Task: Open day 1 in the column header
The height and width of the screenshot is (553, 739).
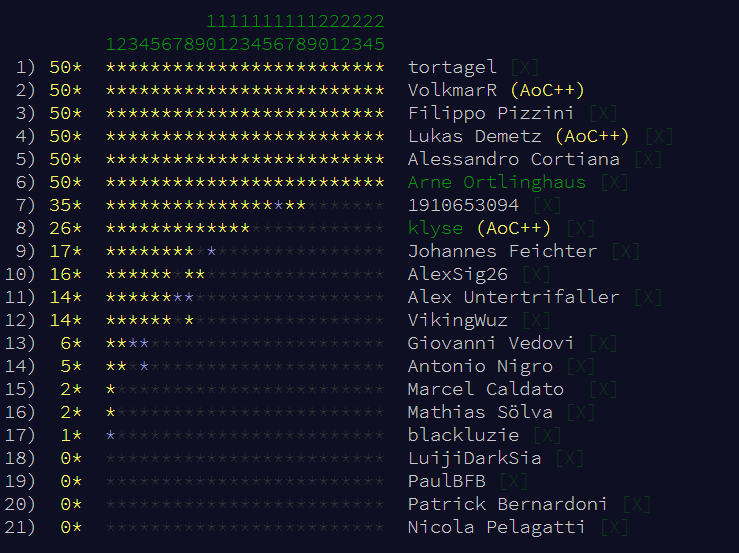Action: (x=111, y=44)
